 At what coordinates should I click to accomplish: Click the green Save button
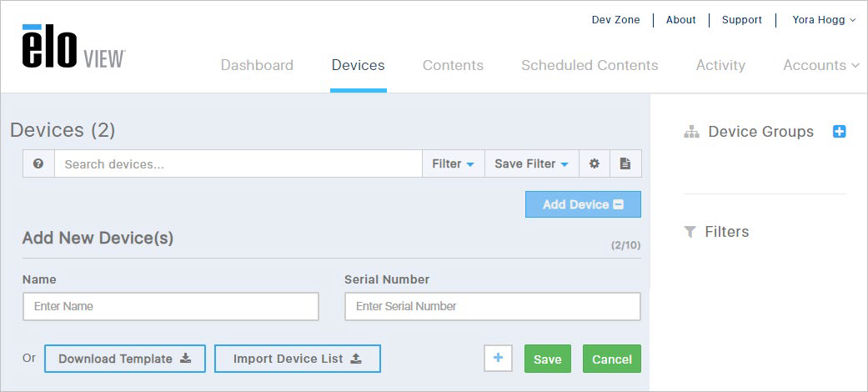point(548,359)
